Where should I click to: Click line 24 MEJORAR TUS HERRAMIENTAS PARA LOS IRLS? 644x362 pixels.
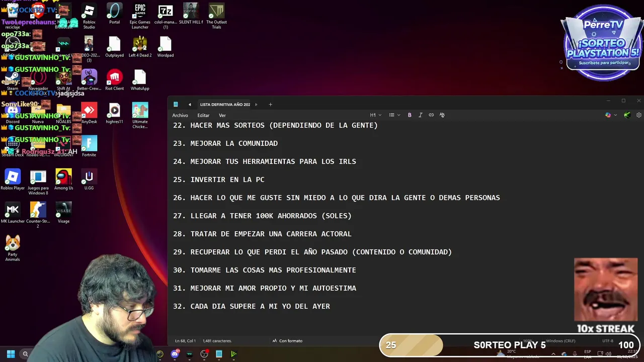tap(265, 161)
